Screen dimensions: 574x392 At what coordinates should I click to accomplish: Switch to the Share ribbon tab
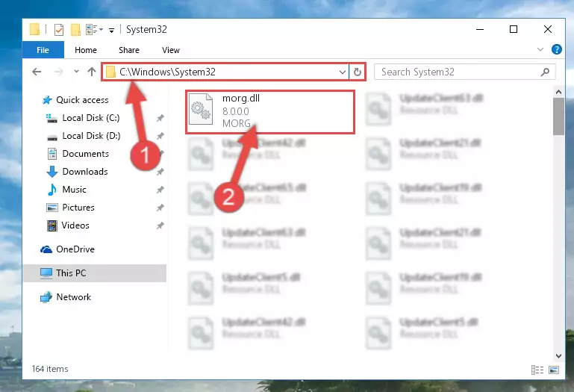(129, 50)
